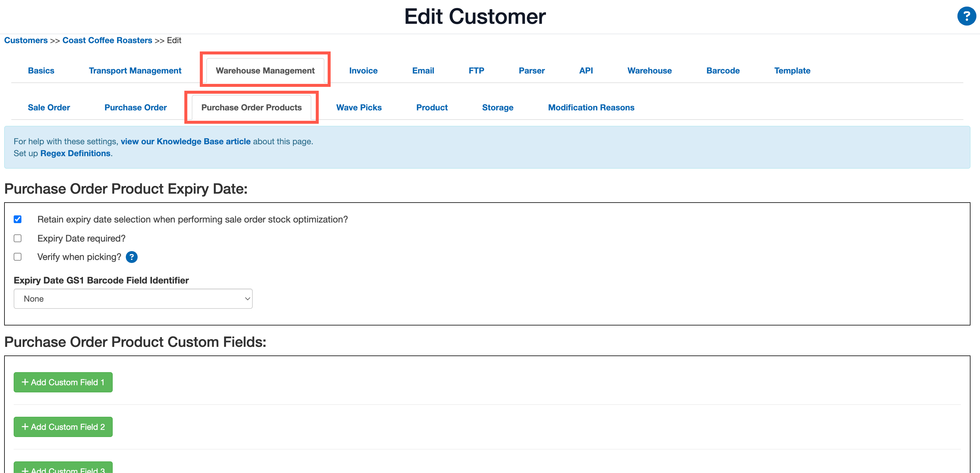
Task: Open the Expiry Date GS1 Barcode Field dropdown
Action: pos(133,299)
